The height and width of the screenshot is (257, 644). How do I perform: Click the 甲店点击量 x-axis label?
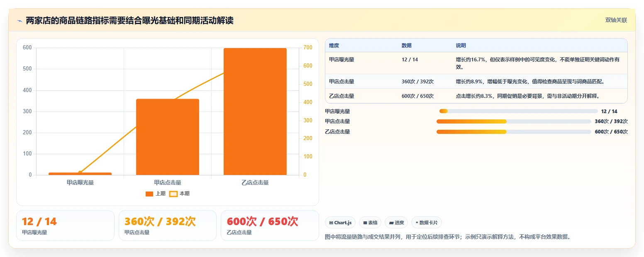click(168, 182)
